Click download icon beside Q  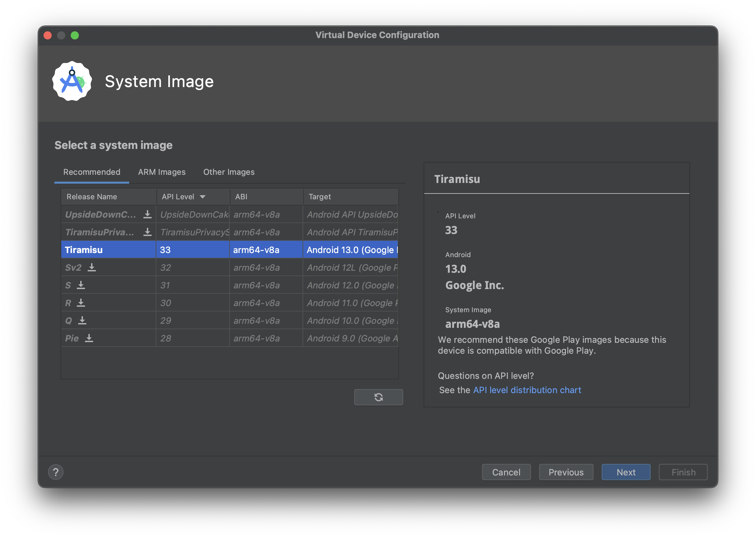(x=82, y=320)
